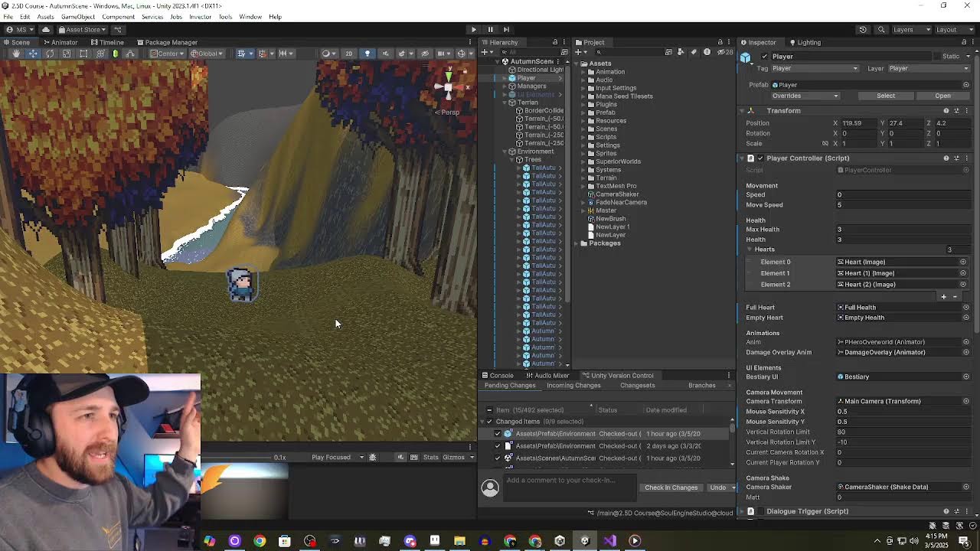
Task: Click the prefab Open button
Action: pos(942,96)
